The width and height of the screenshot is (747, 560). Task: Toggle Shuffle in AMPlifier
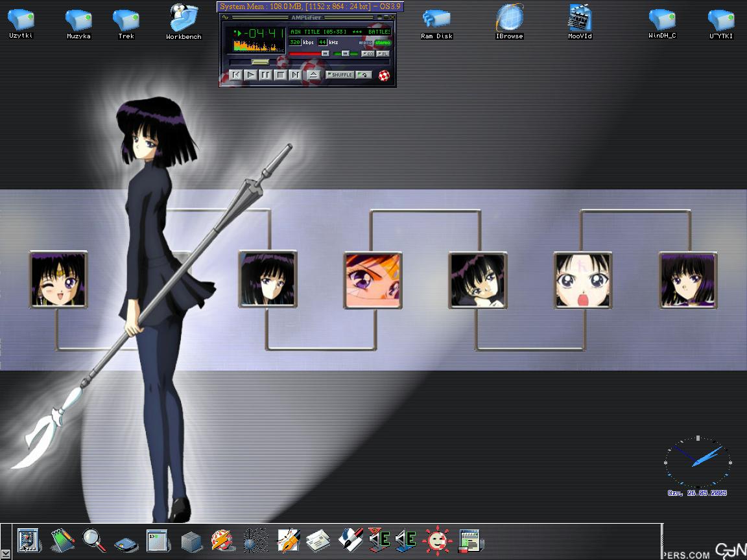(340, 75)
